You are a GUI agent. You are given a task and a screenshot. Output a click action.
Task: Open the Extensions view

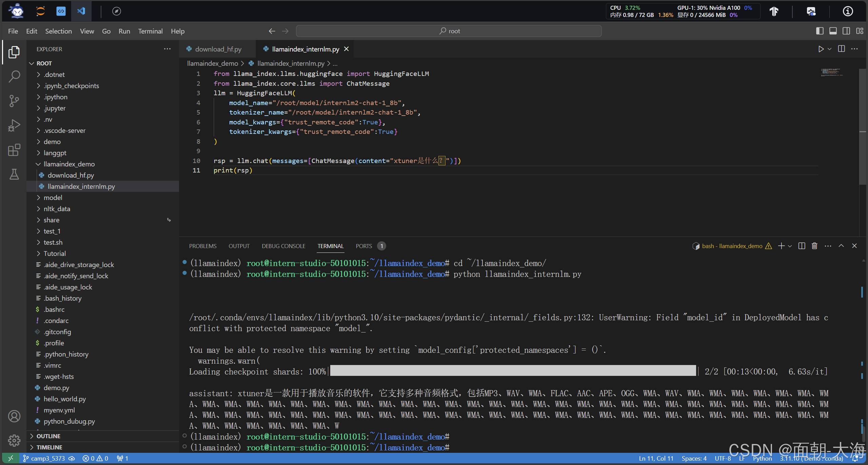point(14,150)
